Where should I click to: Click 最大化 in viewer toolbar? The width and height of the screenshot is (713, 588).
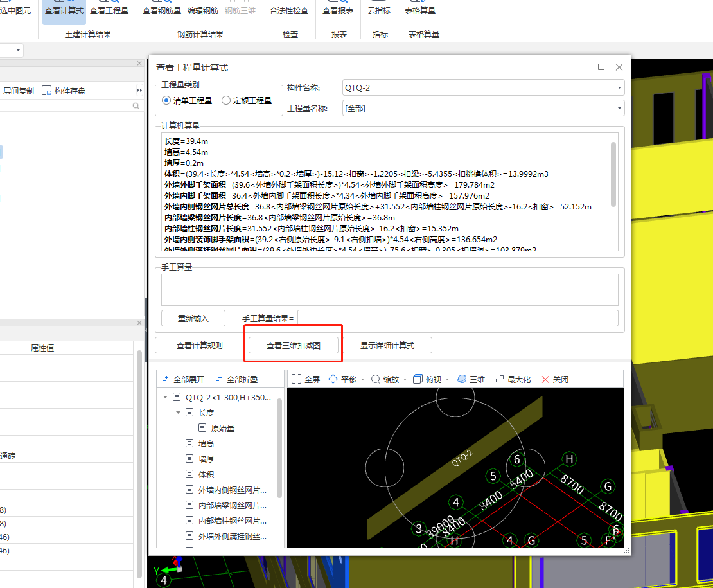pos(513,379)
